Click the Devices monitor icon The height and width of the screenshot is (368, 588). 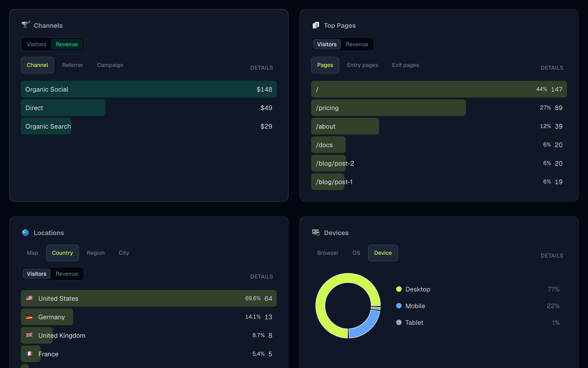[x=316, y=233]
